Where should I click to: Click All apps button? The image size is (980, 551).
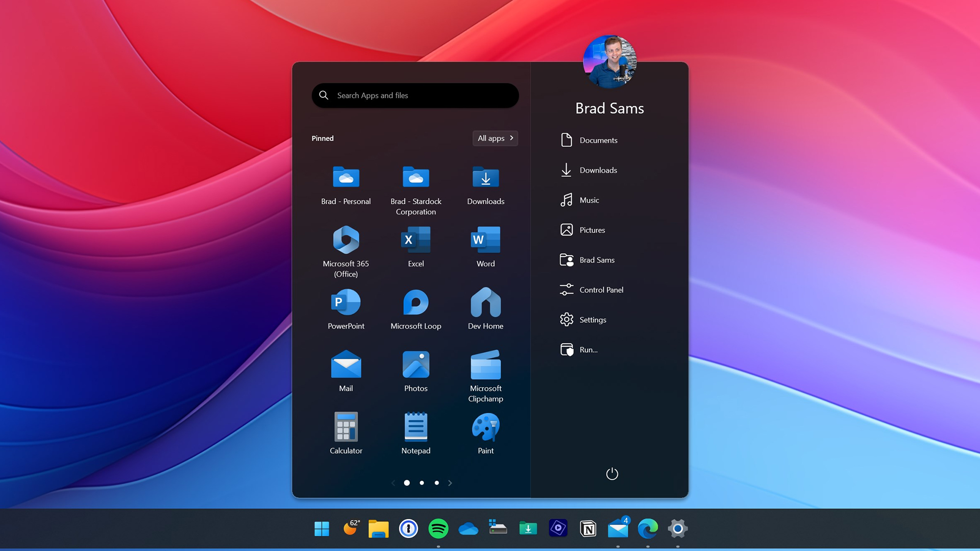[495, 138]
